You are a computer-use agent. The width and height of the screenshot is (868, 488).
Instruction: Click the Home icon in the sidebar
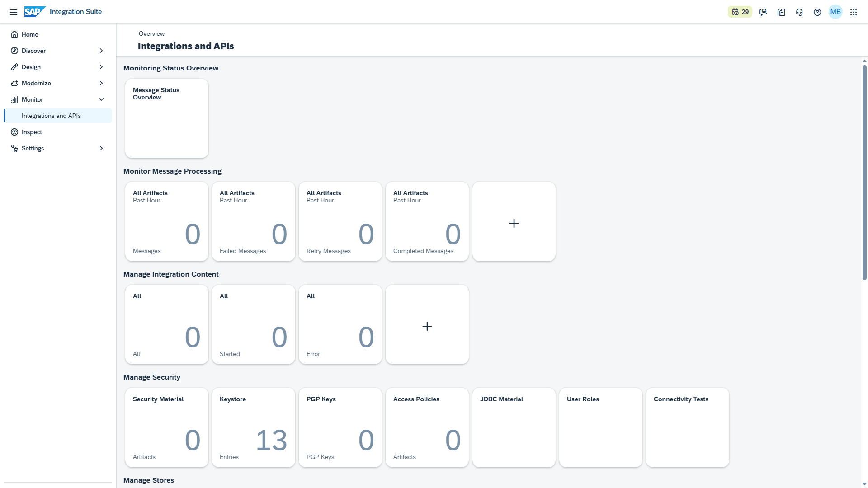pyautogui.click(x=14, y=34)
